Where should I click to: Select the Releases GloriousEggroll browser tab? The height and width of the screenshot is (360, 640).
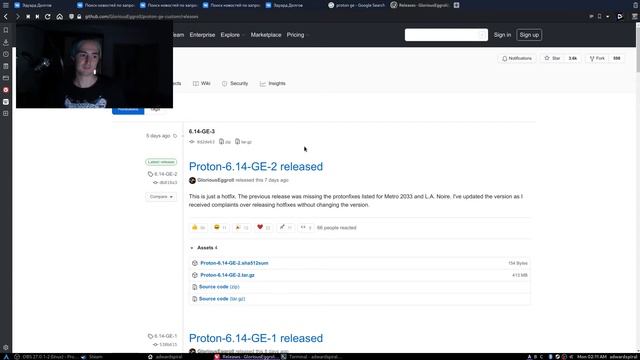click(420, 5)
